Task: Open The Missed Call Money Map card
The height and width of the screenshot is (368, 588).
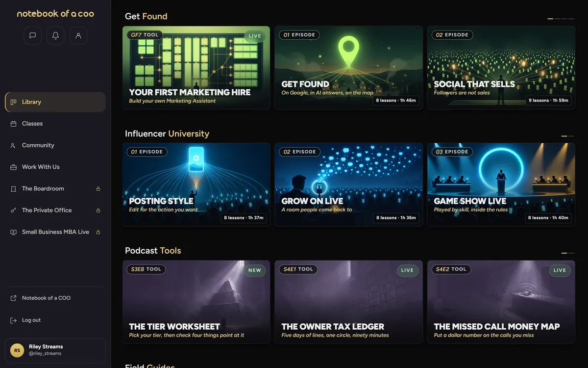Action: pyautogui.click(x=501, y=302)
